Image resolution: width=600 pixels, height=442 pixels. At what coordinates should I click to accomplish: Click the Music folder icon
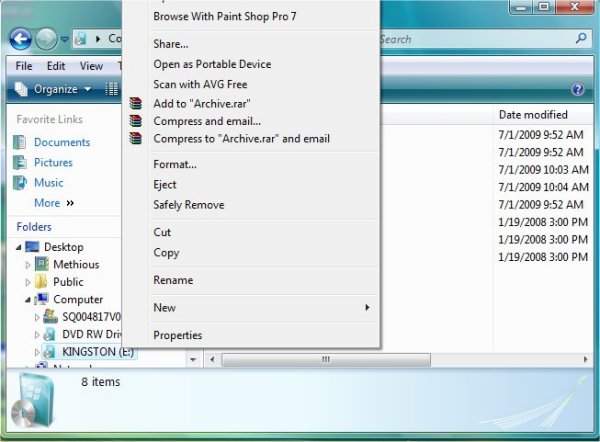[x=20, y=183]
